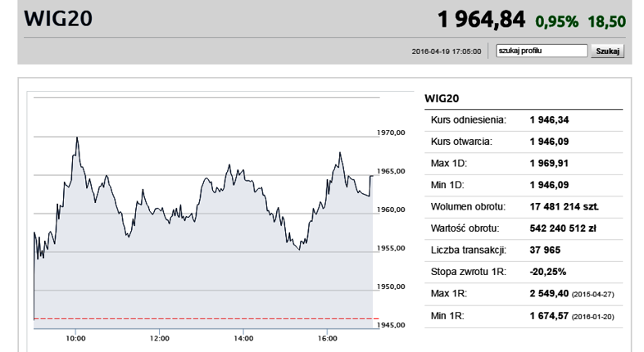This screenshot has height=352, width=644.
Task: Click the Szukaj button
Action: point(607,52)
